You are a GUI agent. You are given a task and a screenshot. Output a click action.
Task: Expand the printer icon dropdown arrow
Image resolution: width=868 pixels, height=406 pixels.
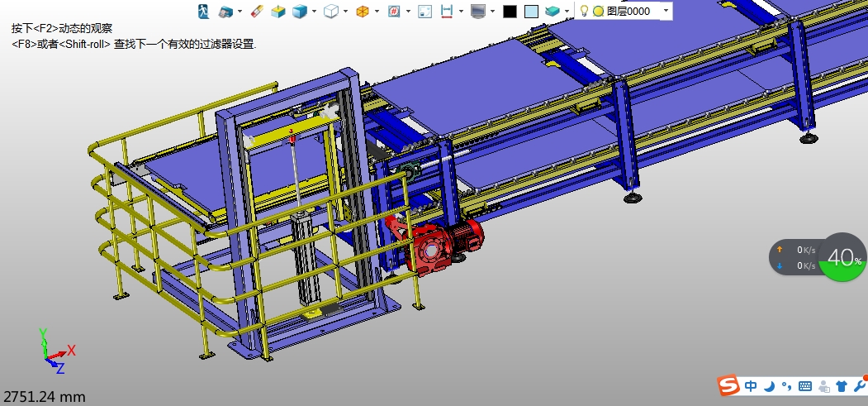click(x=240, y=12)
